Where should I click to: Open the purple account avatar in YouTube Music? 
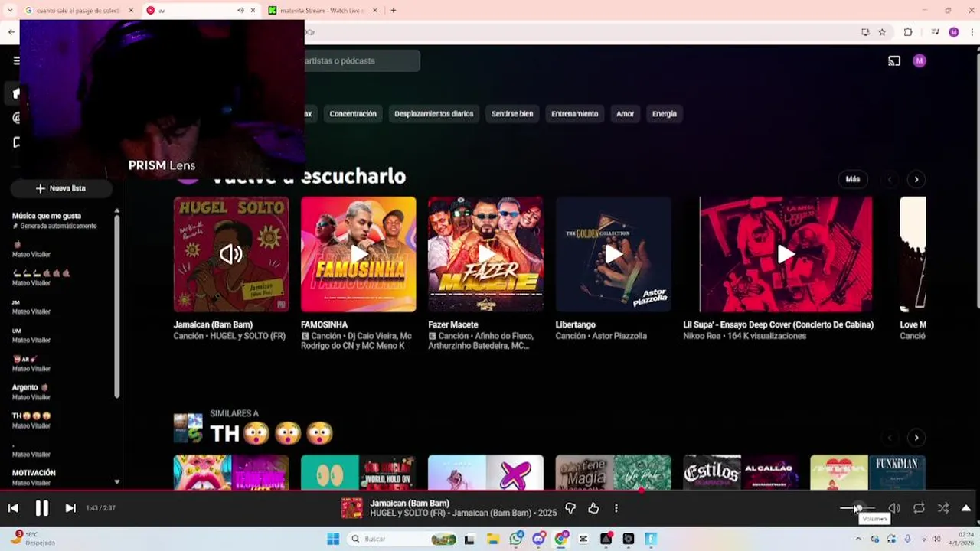tap(920, 60)
